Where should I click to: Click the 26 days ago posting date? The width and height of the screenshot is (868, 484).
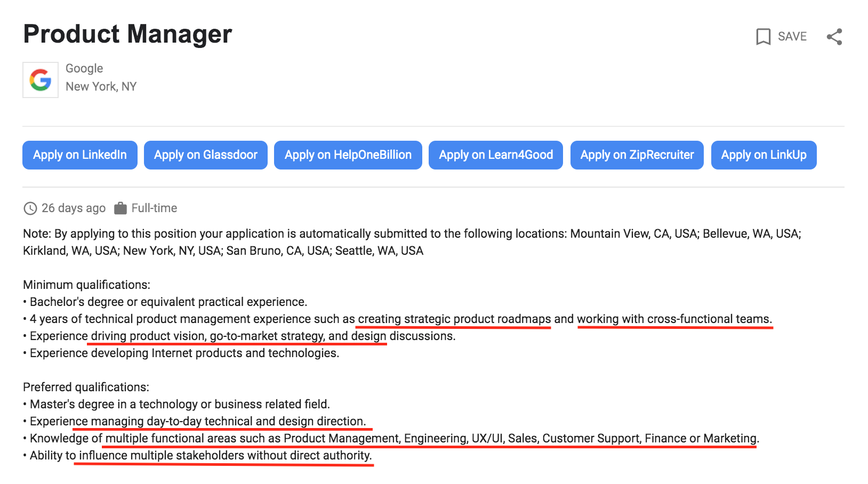tap(74, 208)
